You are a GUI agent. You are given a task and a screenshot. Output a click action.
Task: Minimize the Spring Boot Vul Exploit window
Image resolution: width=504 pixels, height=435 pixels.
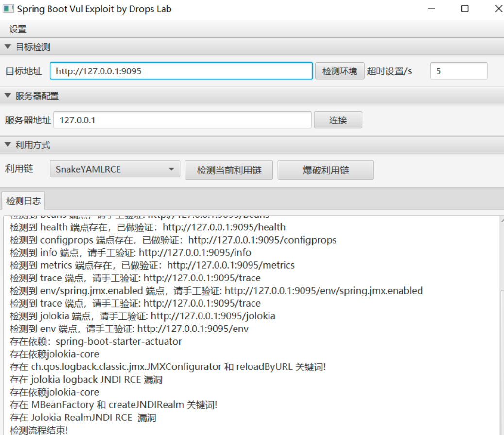coord(431,9)
